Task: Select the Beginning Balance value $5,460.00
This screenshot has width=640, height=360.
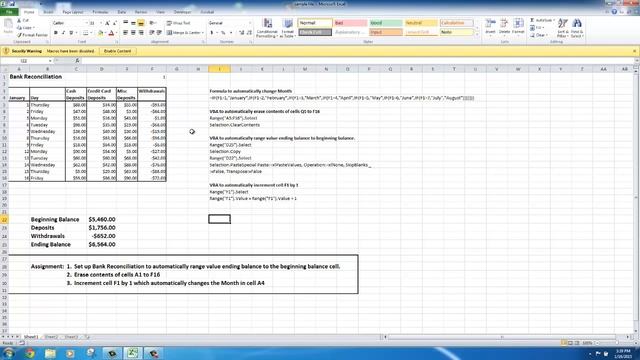Action: click(x=102, y=220)
